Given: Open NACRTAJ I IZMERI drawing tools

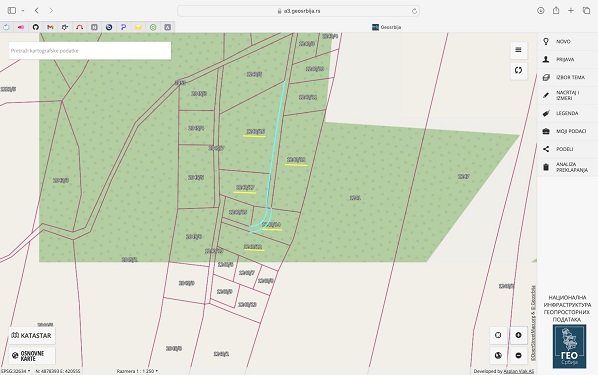Looking at the screenshot, I should coord(567,95).
